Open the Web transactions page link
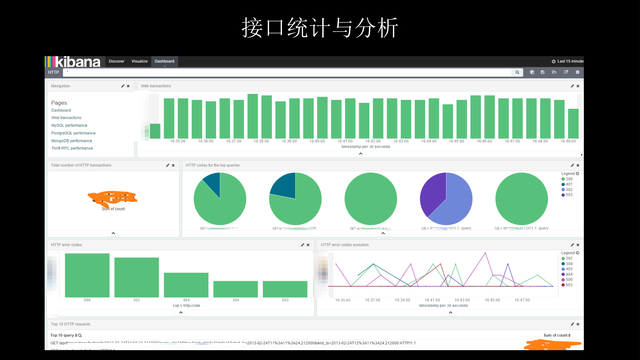 pos(66,118)
